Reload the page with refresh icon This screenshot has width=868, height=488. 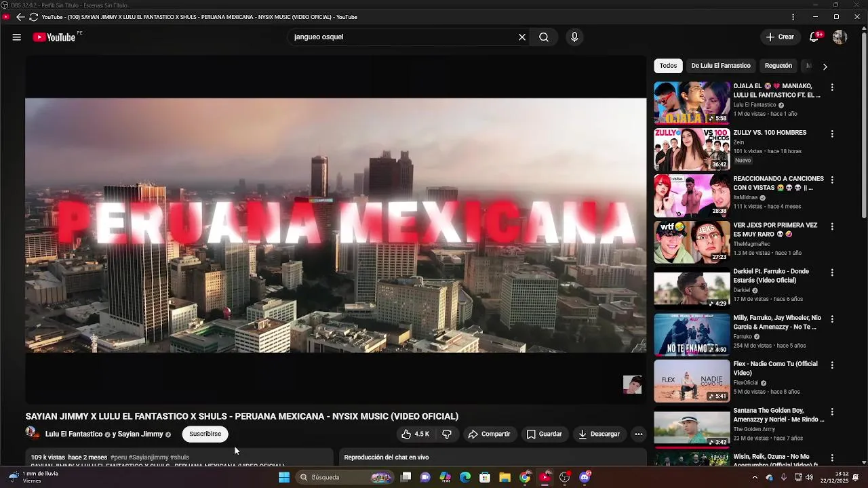pyautogui.click(x=33, y=17)
